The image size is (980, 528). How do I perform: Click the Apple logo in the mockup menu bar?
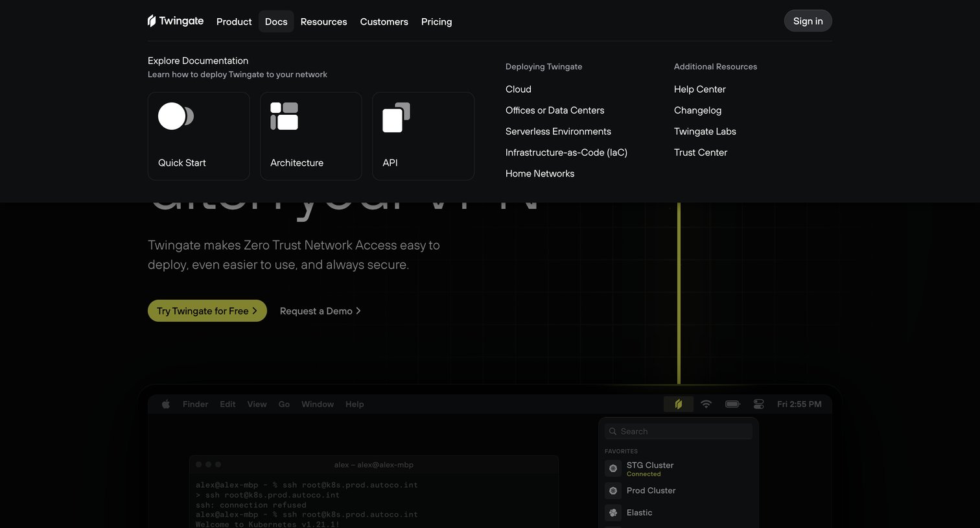[166, 404]
